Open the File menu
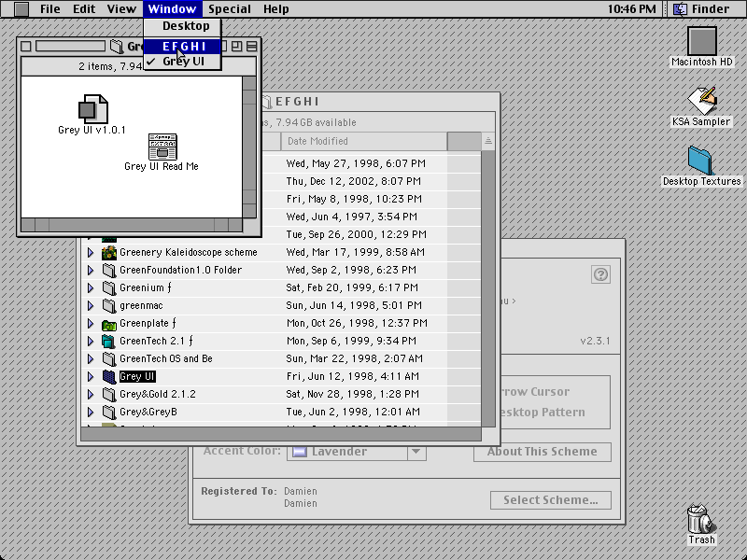This screenshot has width=747, height=560. [x=50, y=8]
